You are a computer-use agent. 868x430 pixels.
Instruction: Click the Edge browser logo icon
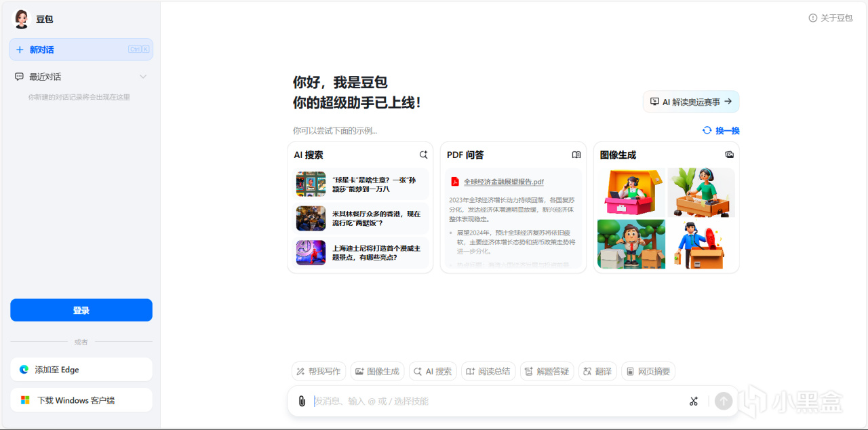point(24,370)
